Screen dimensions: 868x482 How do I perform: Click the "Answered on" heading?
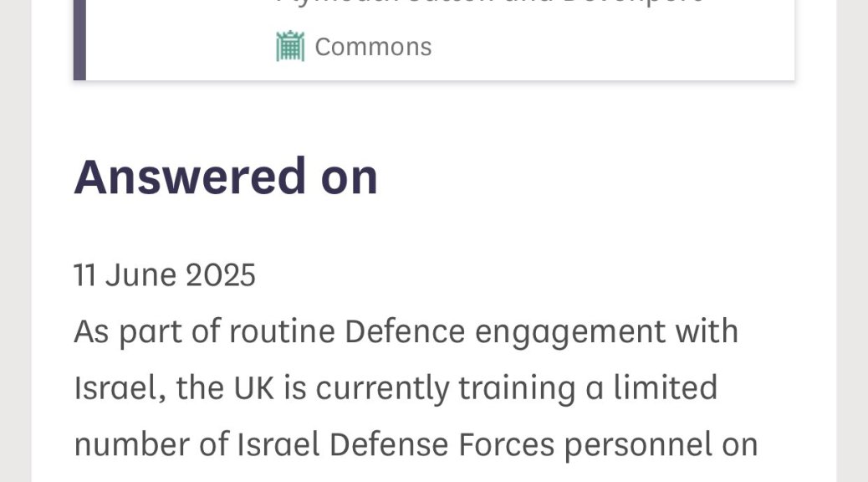[226, 177]
